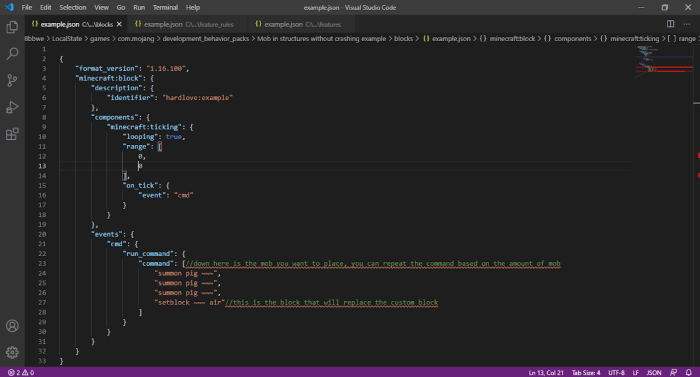Click the "minecraft:ticking" key in code

coord(145,127)
